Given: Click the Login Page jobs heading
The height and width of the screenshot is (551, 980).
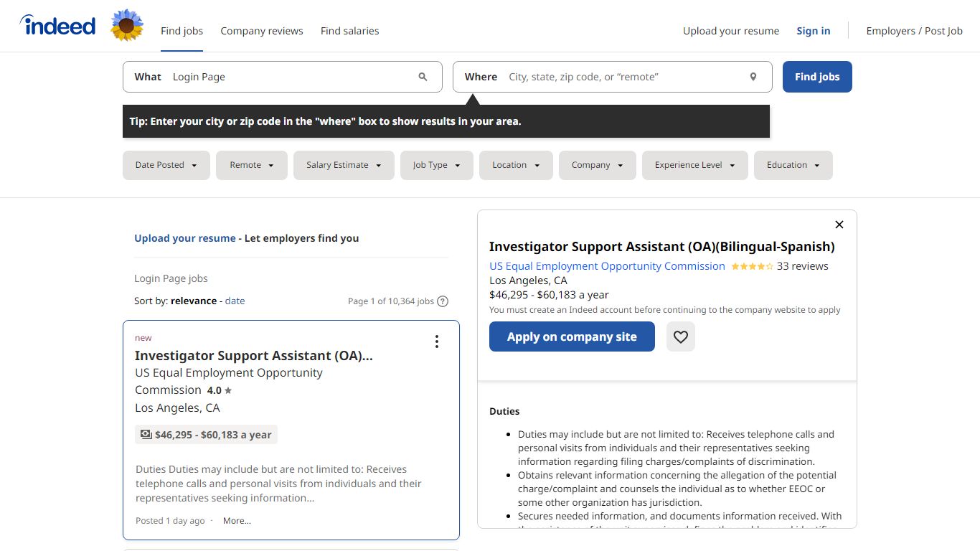Looking at the screenshot, I should [x=171, y=278].
